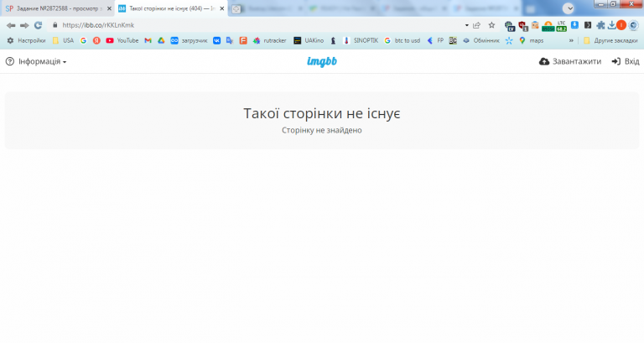The image size is (644, 343).
Task: Open the dark bracket extension icon
Action: pyautogui.click(x=588, y=25)
